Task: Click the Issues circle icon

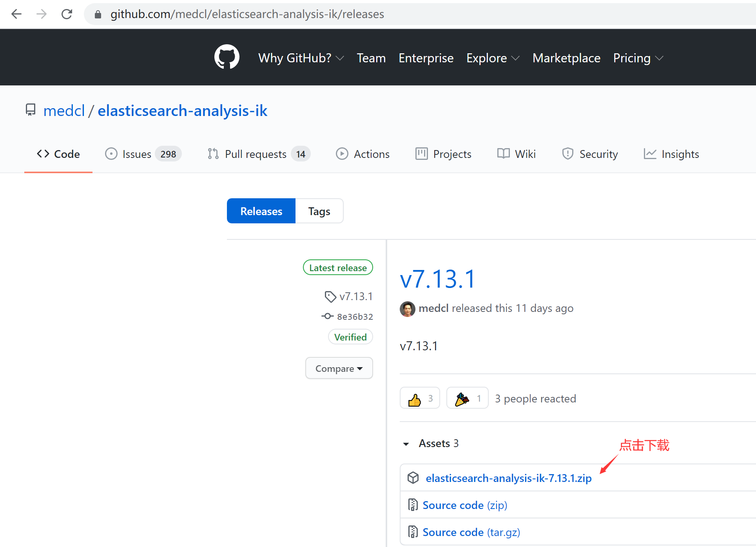Action: point(111,154)
